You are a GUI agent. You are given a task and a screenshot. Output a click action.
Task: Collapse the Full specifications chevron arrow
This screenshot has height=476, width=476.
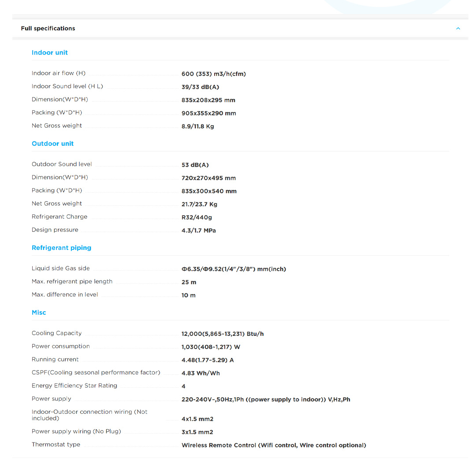(458, 29)
